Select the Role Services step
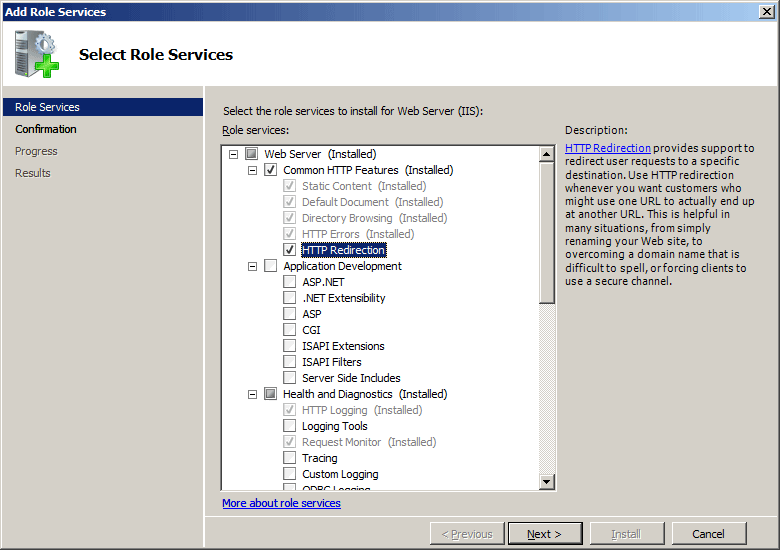The image size is (780, 550). [x=103, y=107]
